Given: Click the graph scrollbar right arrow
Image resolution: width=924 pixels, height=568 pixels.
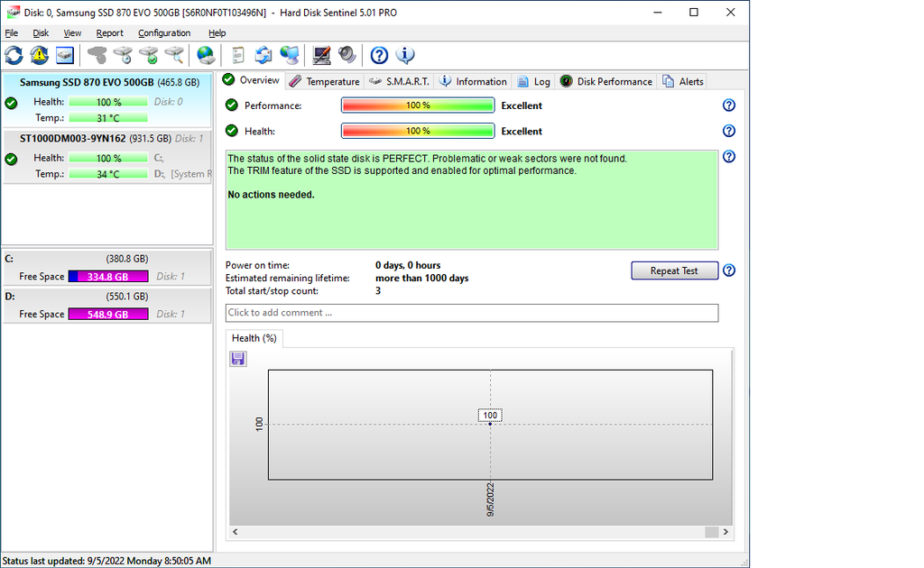Looking at the screenshot, I should point(725,532).
